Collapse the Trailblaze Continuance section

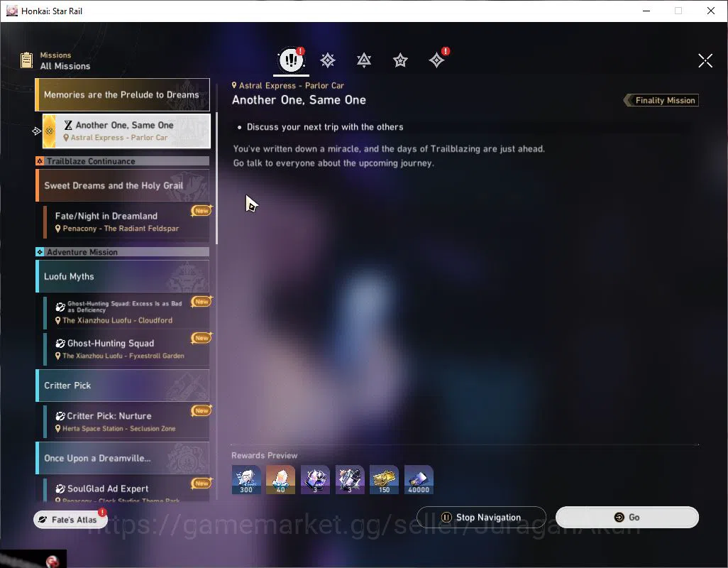tap(123, 161)
